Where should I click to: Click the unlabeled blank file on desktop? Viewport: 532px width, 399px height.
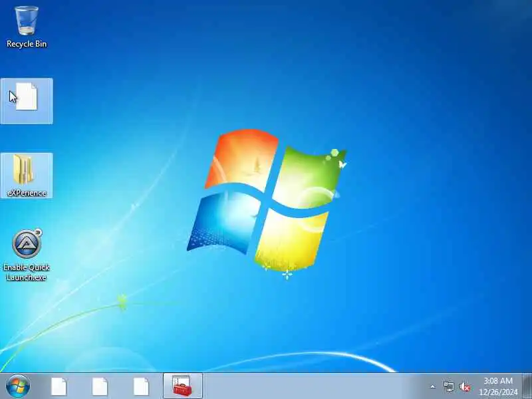(27, 101)
